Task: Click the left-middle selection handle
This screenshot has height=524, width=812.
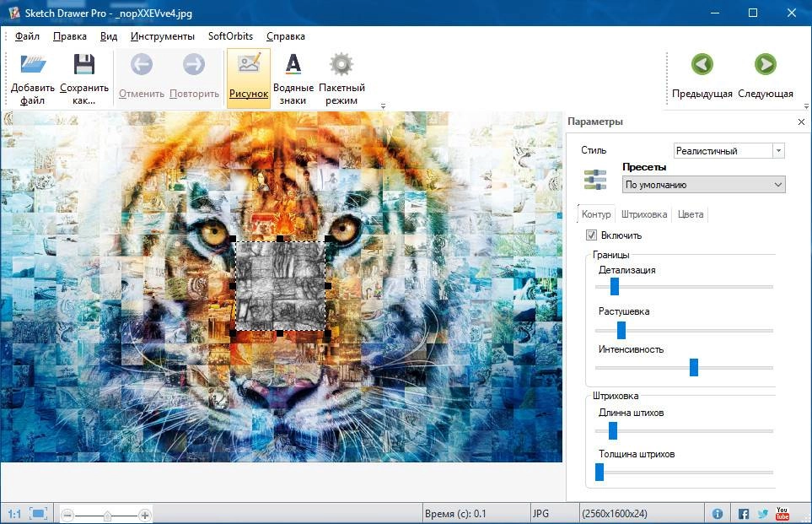Action: (x=233, y=286)
